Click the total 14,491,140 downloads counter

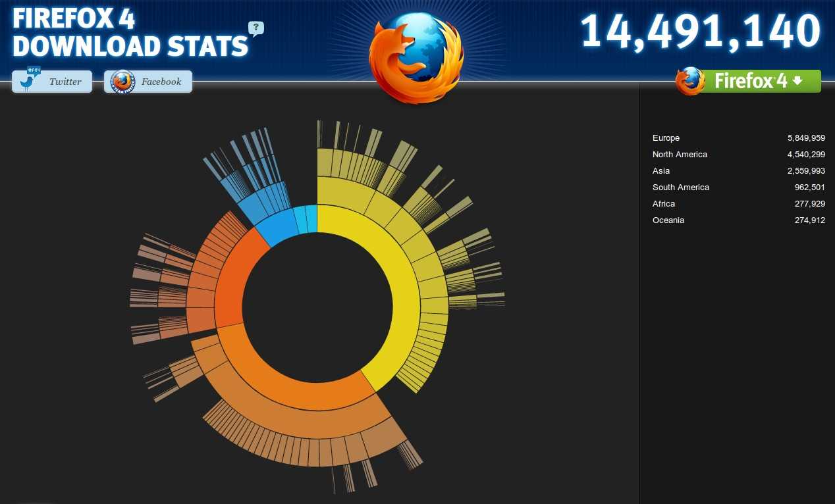point(701,31)
